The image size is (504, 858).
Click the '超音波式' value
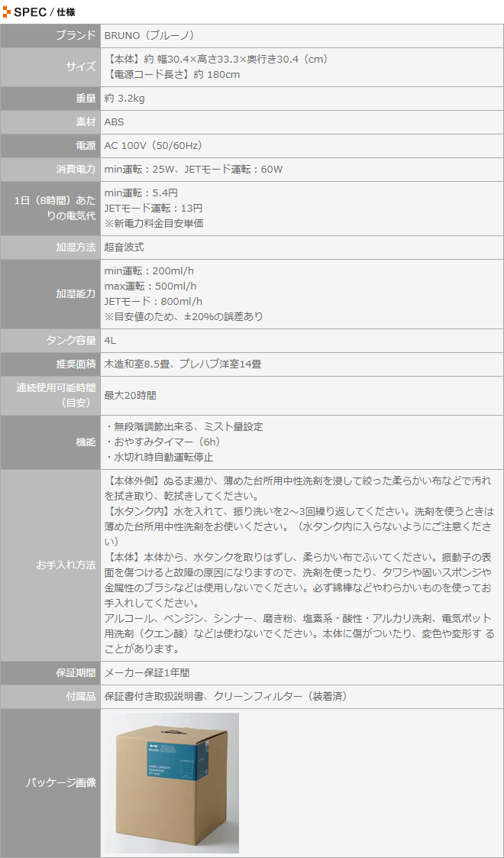point(124,247)
